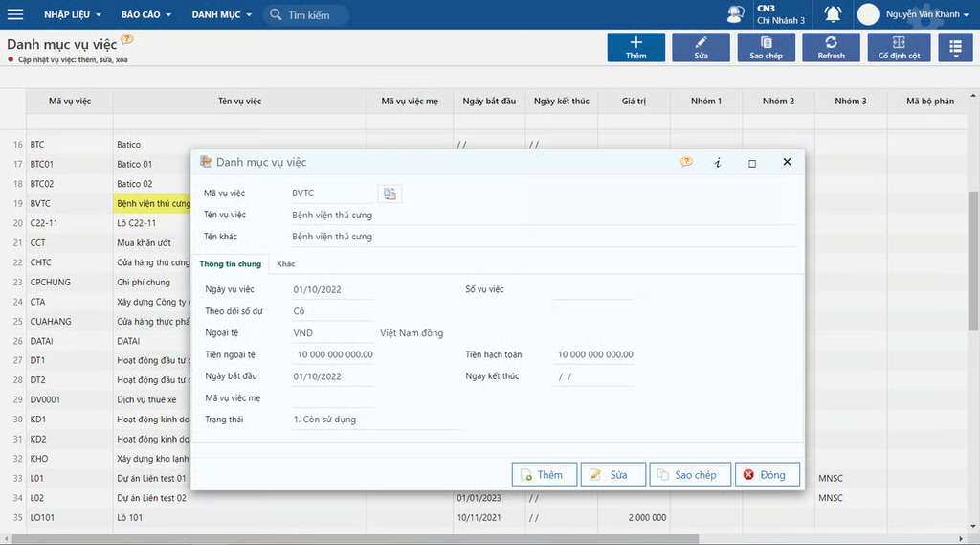Open the hamburger main menu
This screenshot has width=980, height=545.
pos(15,13)
